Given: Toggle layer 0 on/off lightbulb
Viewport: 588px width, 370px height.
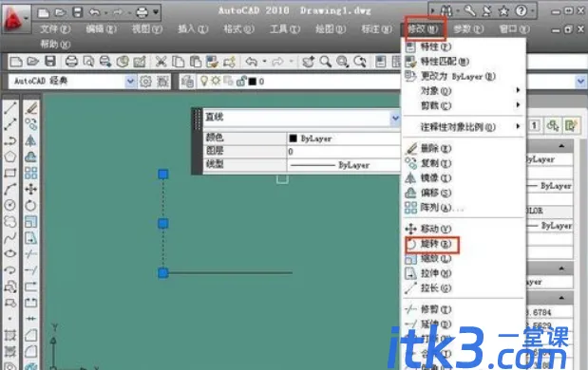Looking at the screenshot, I should [x=204, y=81].
